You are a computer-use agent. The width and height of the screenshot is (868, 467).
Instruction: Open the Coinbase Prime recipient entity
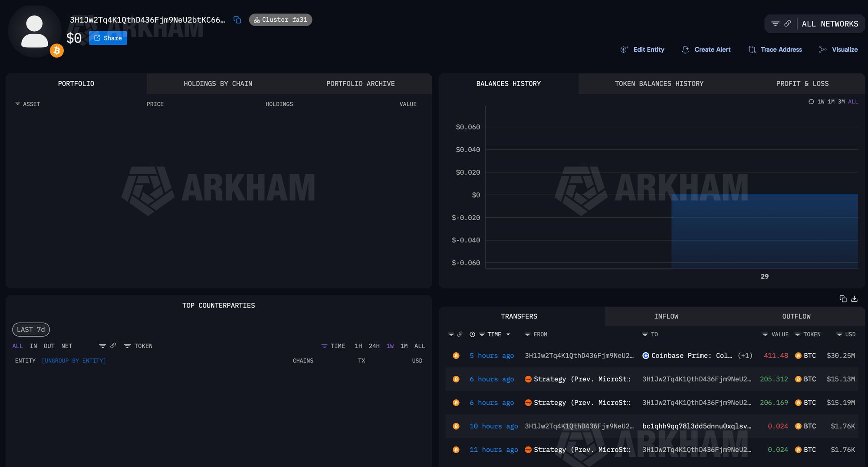click(x=691, y=355)
